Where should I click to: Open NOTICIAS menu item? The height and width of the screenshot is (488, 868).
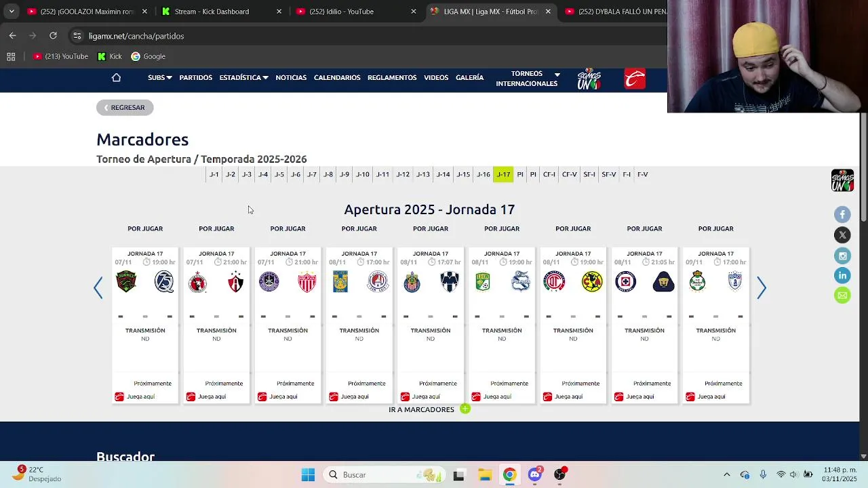(x=291, y=78)
